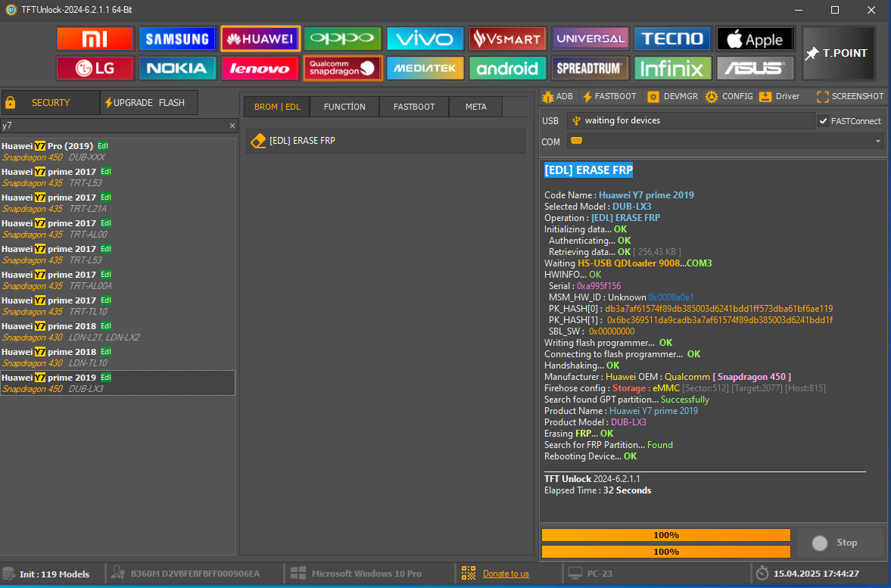
Task: Open the DEVMGR device manager
Action: click(673, 97)
